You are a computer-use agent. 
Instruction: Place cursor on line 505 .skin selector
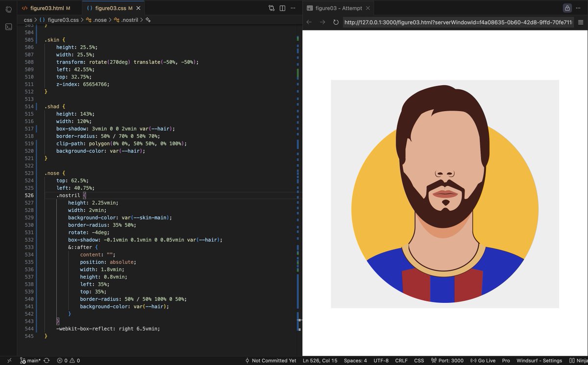click(53, 40)
